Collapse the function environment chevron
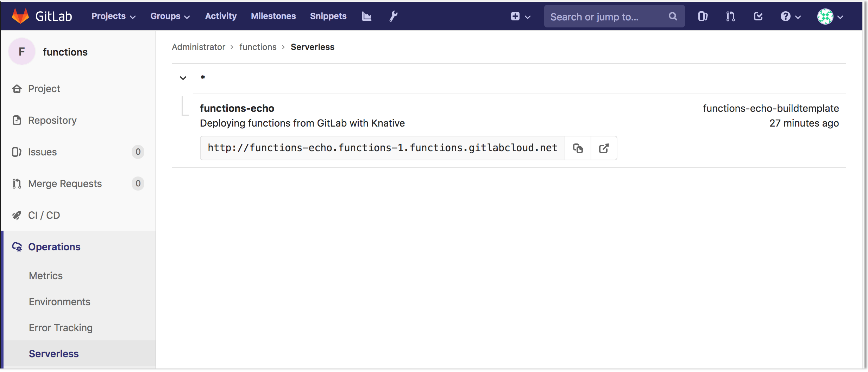This screenshot has width=868, height=372. 183,78
